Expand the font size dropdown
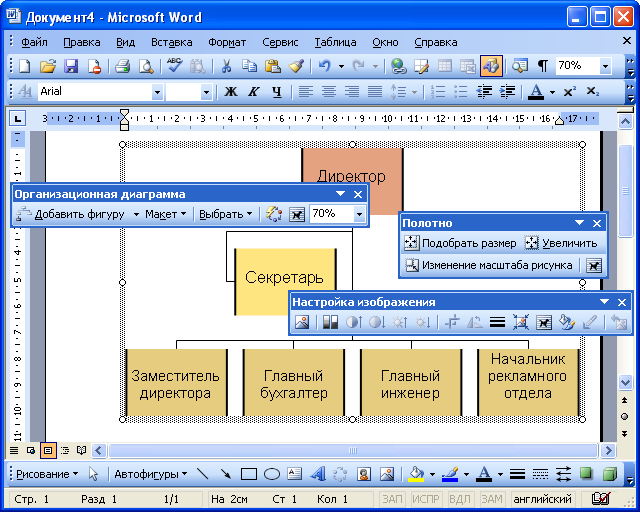This screenshot has height=512, width=640. (206, 92)
